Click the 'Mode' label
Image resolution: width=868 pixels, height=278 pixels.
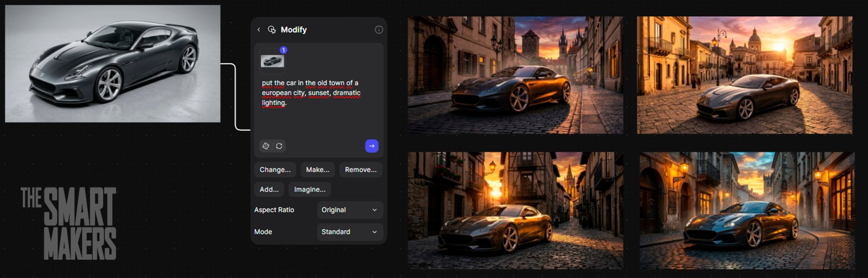(263, 231)
